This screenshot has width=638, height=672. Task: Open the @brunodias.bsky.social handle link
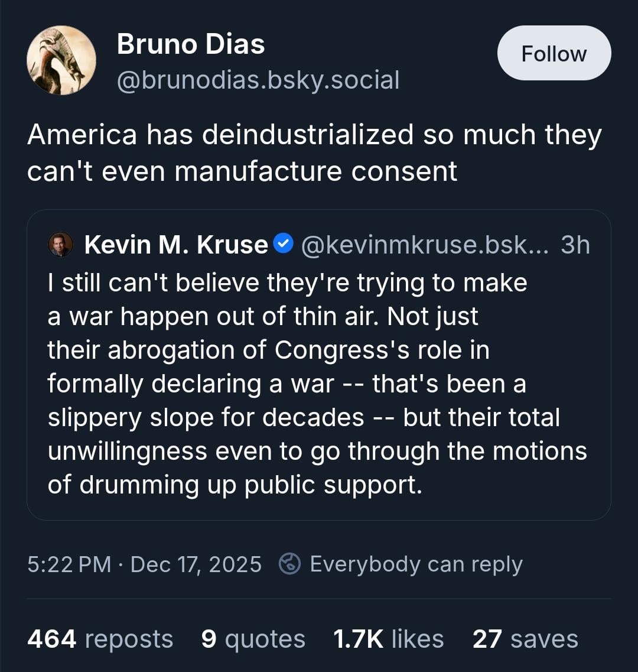click(258, 79)
